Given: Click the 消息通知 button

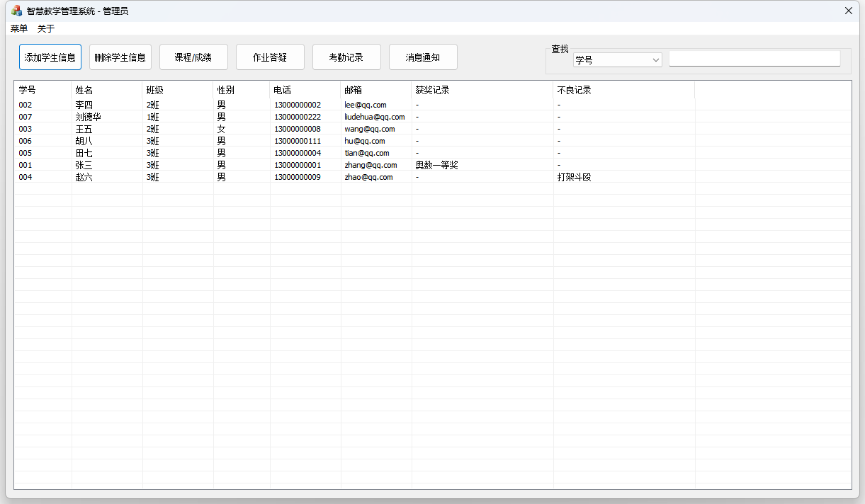Looking at the screenshot, I should (x=423, y=57).
